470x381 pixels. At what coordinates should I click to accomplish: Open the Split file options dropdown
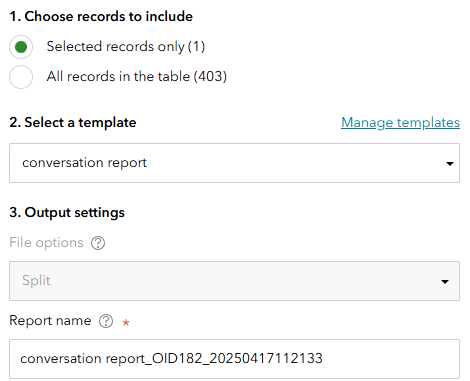click(x=234, y=281)
